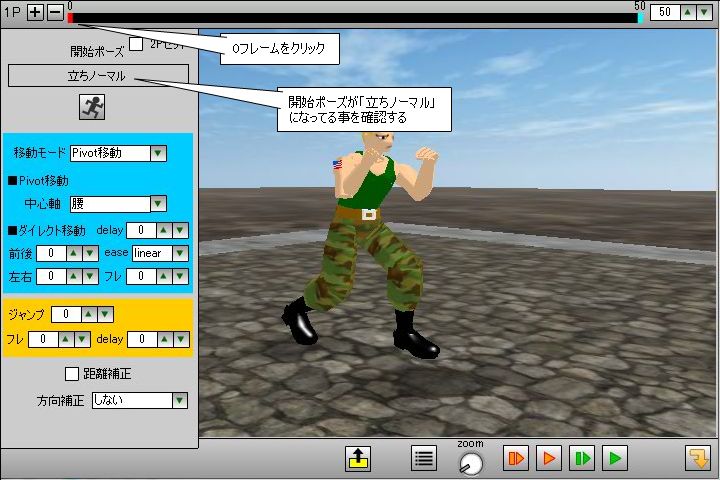The image size is (720, 480).
Task: Decrease ジャンプ delay with down arrow
Action: (x=181, y=339)
